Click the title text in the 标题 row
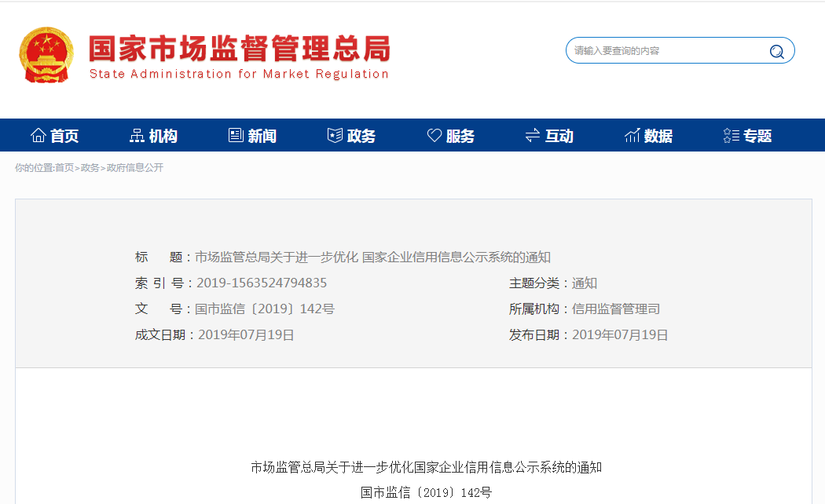The image size is (825, 504). [372, 257]
